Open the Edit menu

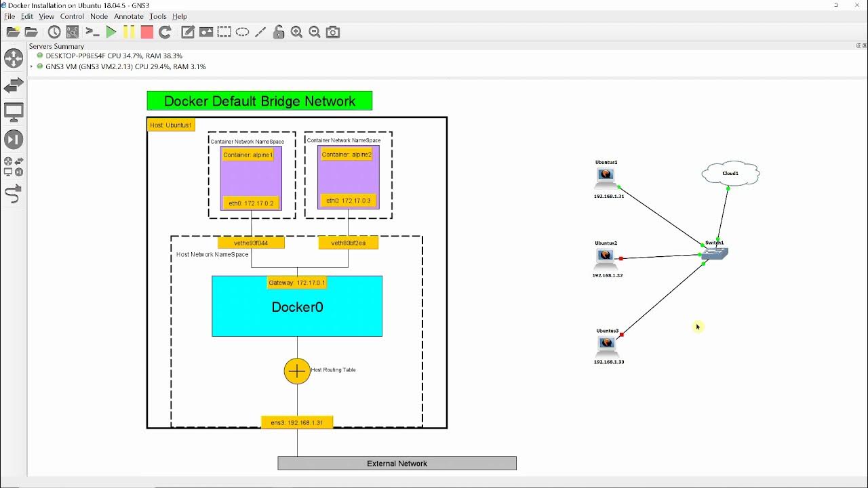tap(27, 16)
